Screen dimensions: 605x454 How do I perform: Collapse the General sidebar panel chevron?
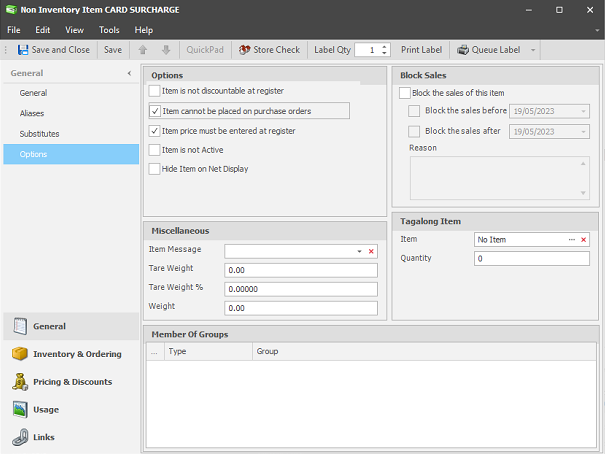click(129, 73)
